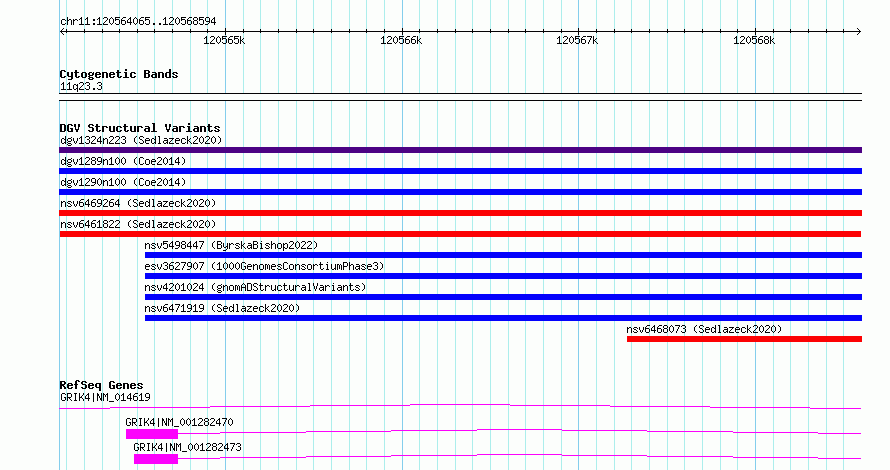890x470 pixels.
Task: Open the dgv1289n100 (Coe2014) variant label
Action: pos(123,161)
